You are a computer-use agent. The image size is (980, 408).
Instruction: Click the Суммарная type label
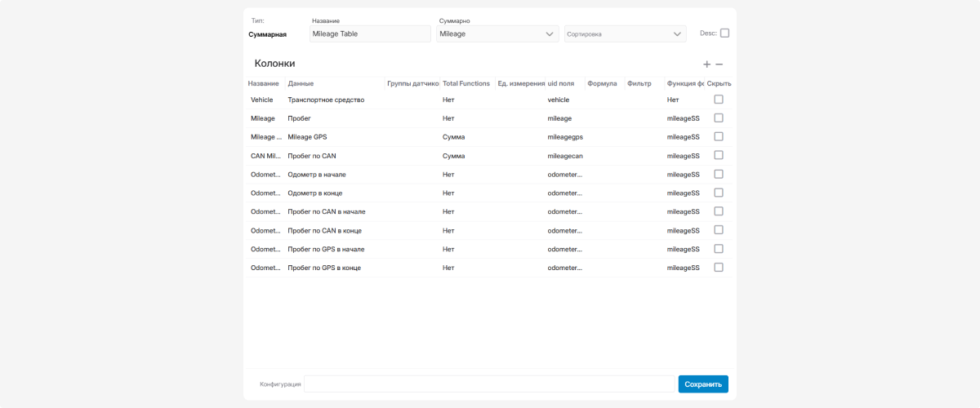(268, 34)
